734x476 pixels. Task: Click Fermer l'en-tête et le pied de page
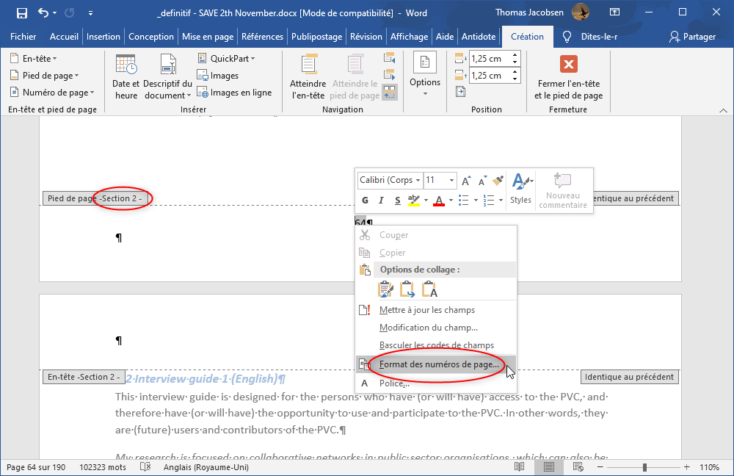(x=568, y=77)
